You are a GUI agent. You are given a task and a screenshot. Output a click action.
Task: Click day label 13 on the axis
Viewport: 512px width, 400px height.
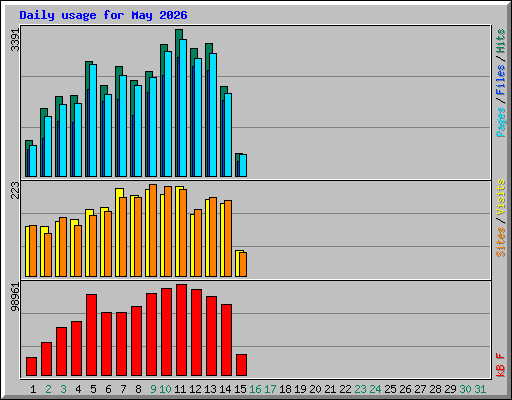click(x=210, y=389)
